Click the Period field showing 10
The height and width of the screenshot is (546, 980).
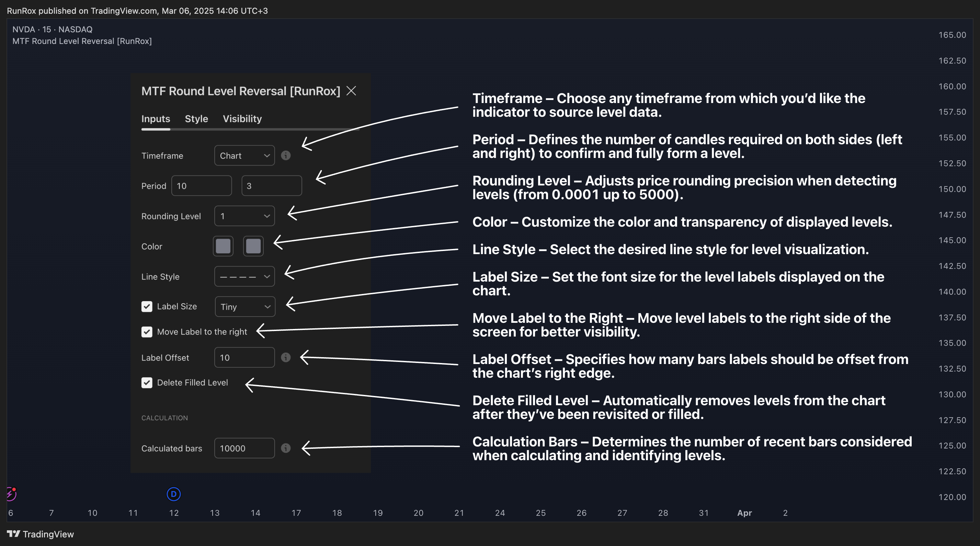[201, 186]
